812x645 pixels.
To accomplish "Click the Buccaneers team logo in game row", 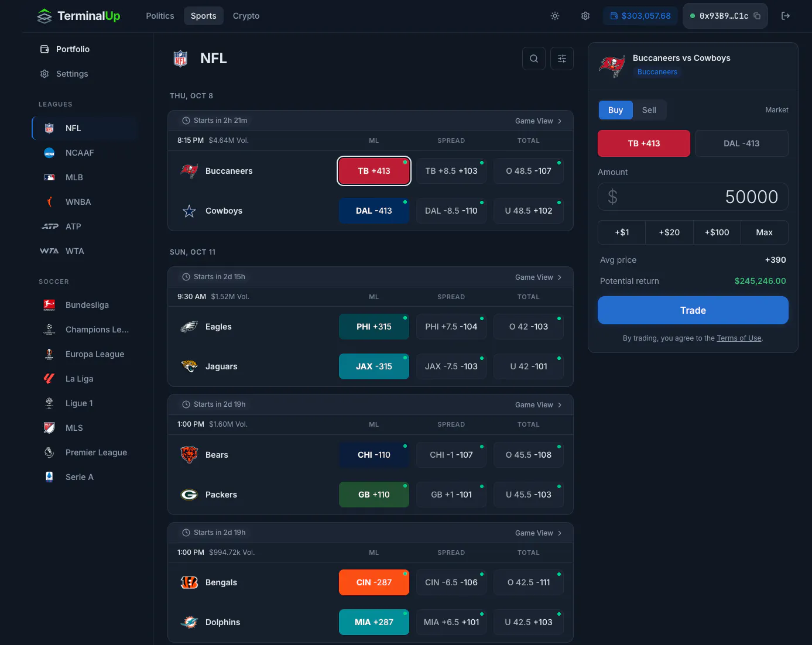I will tap(189, 171).
